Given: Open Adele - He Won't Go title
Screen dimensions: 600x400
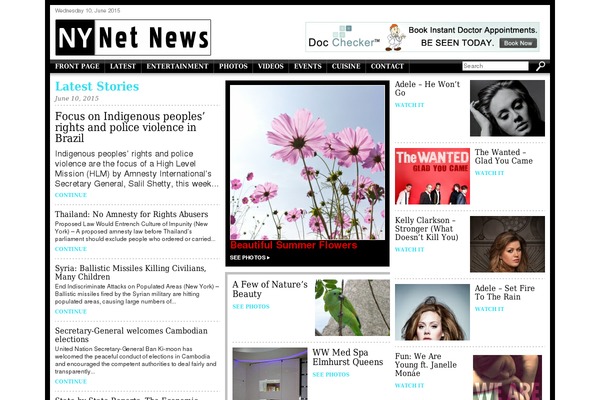Looking at the screenshot, I should 427,88.
